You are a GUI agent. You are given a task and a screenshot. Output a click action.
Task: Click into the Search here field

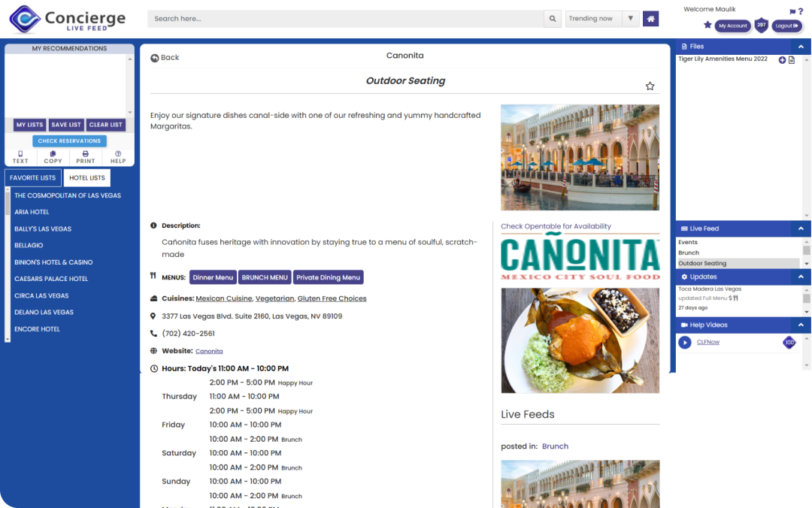tap(345, 19)
